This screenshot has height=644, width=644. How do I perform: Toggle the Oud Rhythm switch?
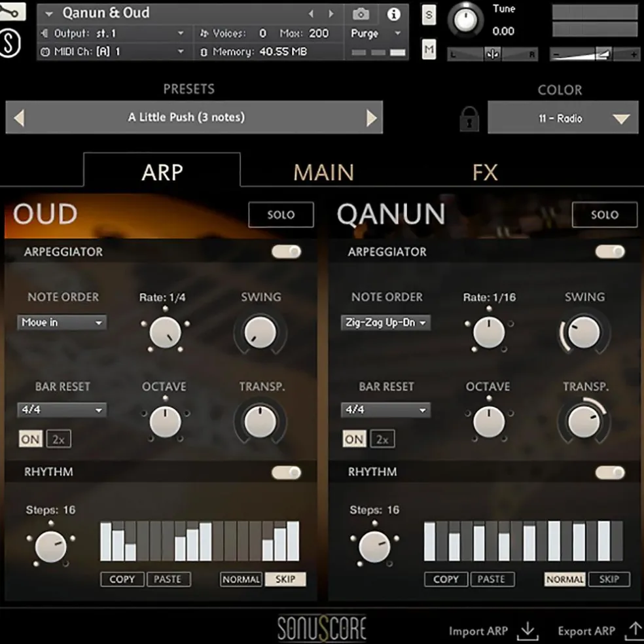coord(286,473)
